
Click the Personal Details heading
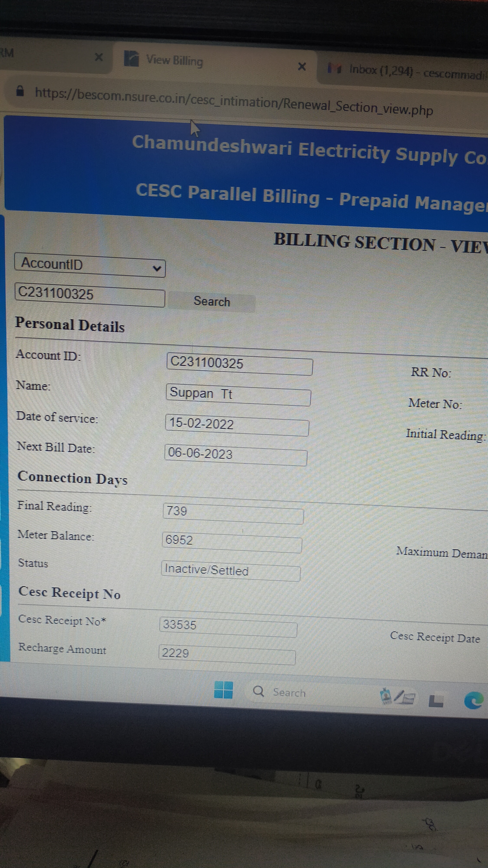70,325
